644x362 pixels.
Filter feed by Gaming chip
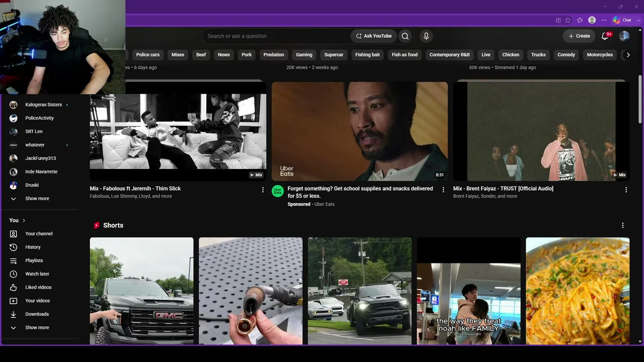[x=304, y=55]
